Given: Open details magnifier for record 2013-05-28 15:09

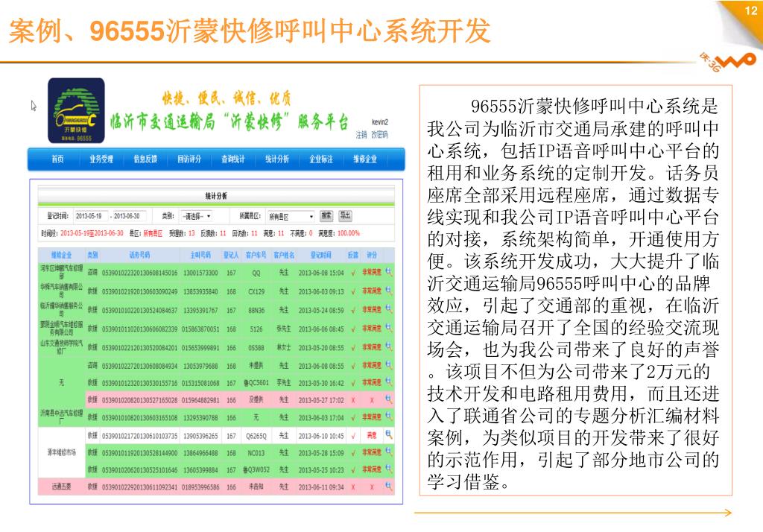Looking at the screenshot, I should (x=388, y=452).
